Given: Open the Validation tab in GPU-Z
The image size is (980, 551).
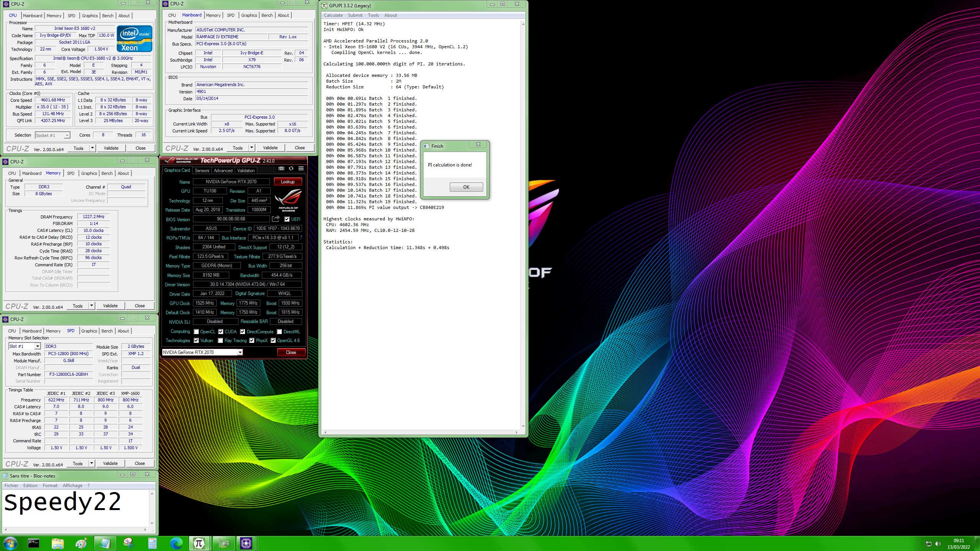Looking at the screenshot, I should (x=246, y=171).
